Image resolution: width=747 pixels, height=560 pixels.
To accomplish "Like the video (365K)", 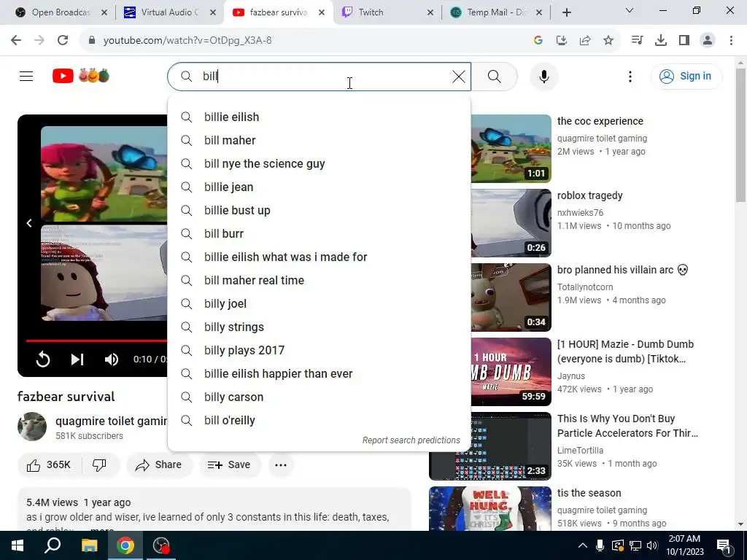I will (49, 464).
